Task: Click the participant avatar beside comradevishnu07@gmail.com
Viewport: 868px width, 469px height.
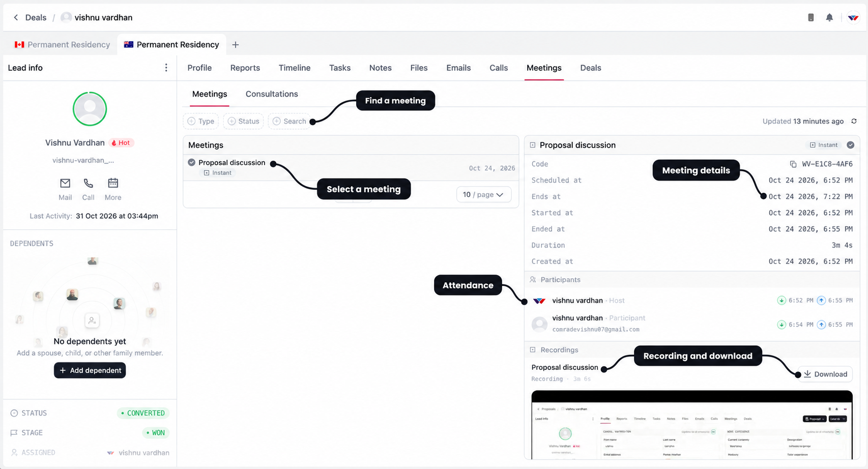Action: coord(539,324)
